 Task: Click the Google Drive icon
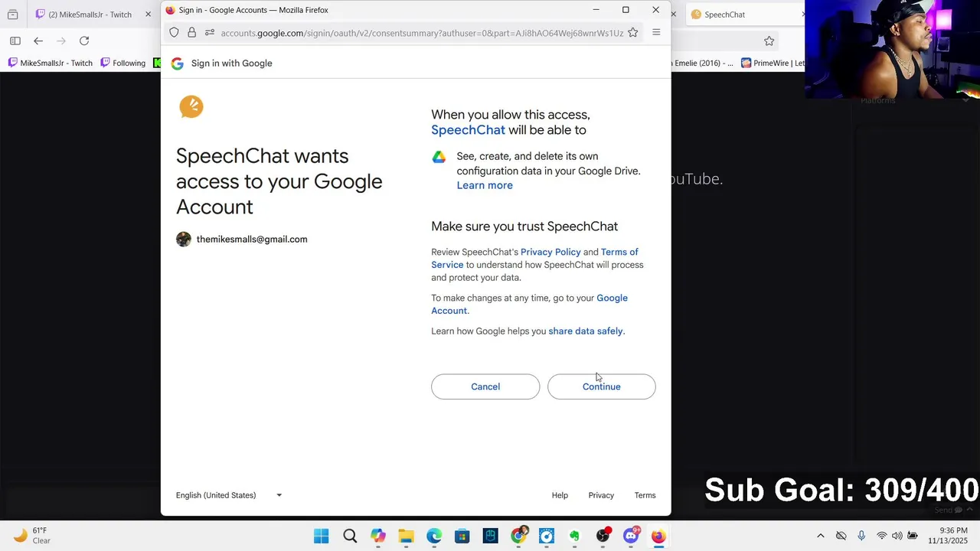tap(439, 157)
